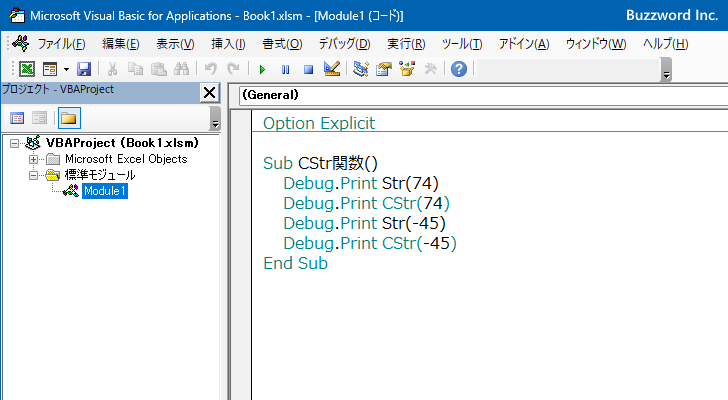Click the Sub CStr関数() line
The height and width of the screenshot is (400, 728).
tap(320, 163)
